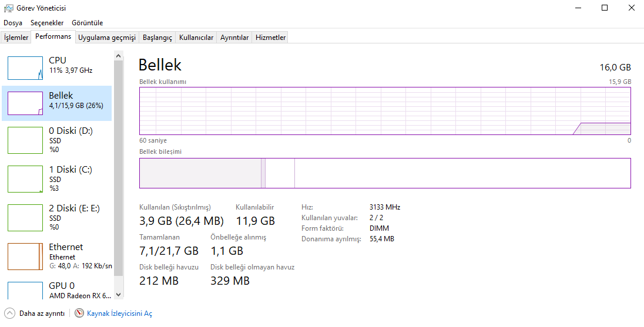Open the Dosya menu
Image resolution: width=644 pixels, height=327 pixels.
13,23
